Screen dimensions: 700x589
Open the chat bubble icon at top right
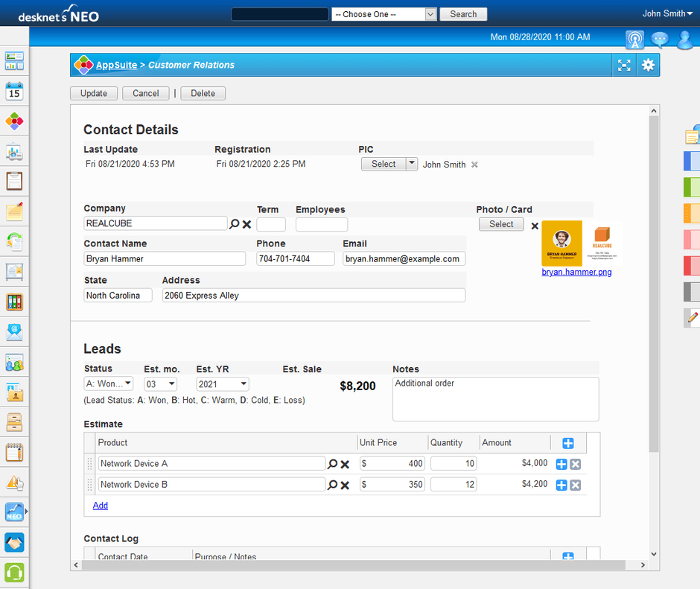click(x=659, y=39)
